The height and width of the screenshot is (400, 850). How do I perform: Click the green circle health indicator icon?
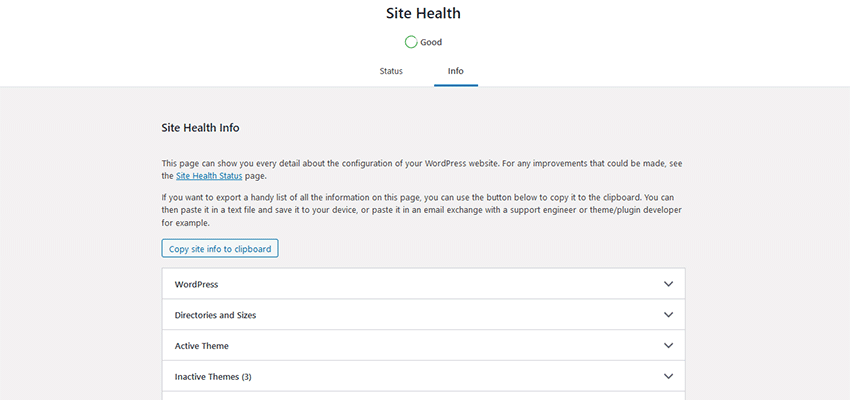(x=411, y=42)
